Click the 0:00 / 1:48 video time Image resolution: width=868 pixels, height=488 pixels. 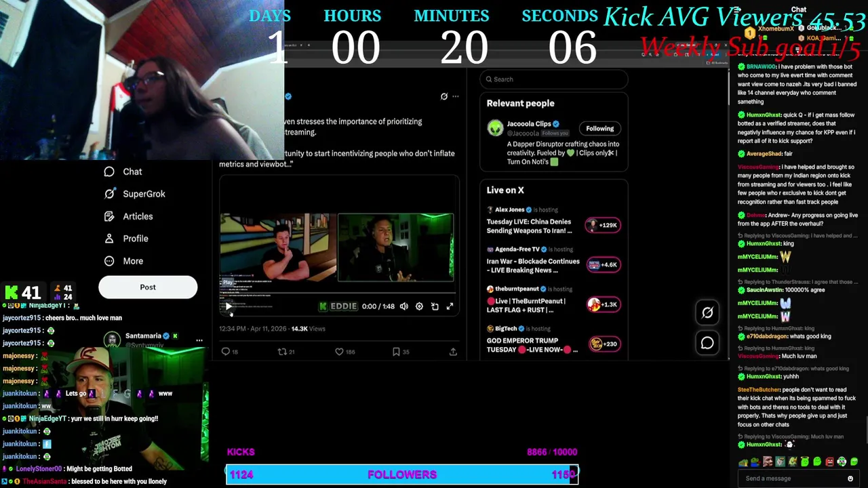point(378,306)
